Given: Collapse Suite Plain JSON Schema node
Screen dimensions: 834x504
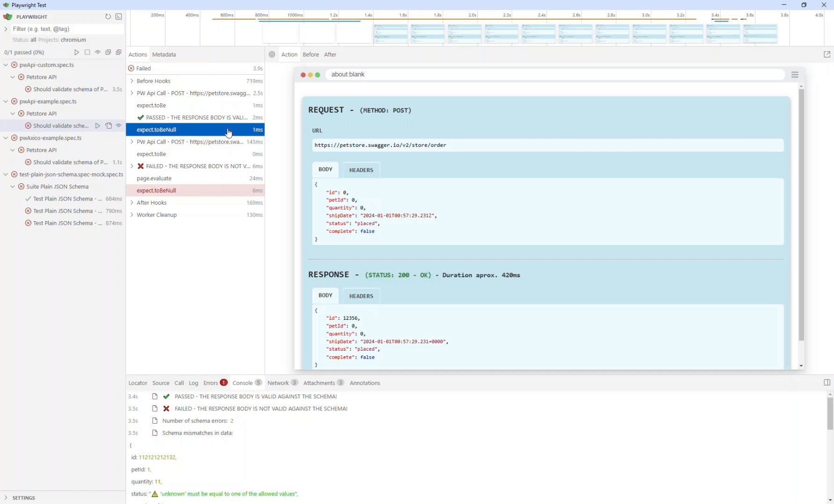Looking at the screenshot, I should pos(13,187).
